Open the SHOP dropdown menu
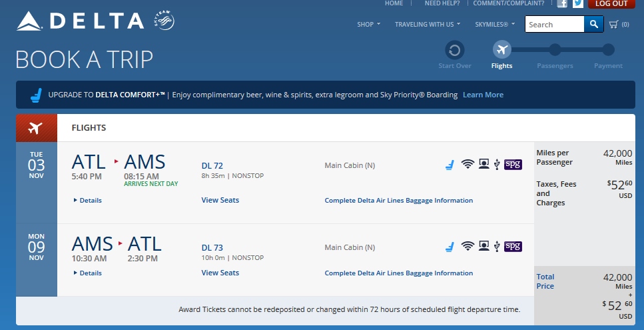The width and height of the screenshot is (644, 330). coord(368,24)
